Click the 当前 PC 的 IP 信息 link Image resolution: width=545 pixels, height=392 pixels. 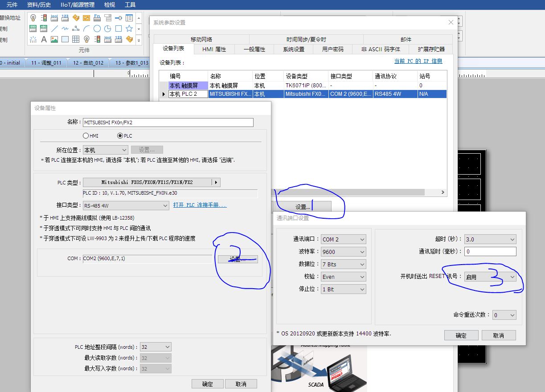418,61
